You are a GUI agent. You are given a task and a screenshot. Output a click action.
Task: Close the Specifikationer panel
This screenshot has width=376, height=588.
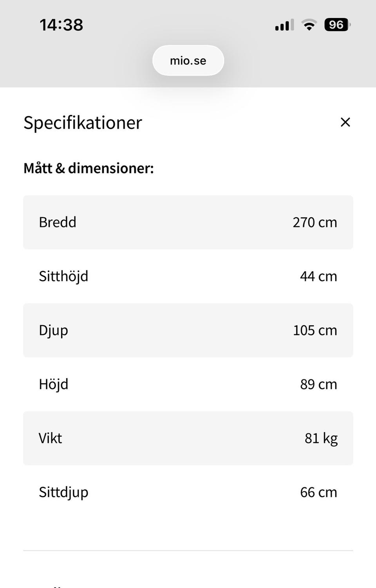[345, 122]
